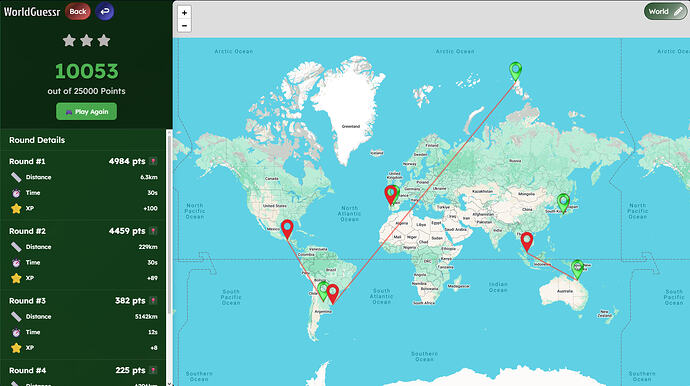The height and width of the screenshot is (386, 690).
Task: Click the first grey rating star
Action: (x=69, y=40)
